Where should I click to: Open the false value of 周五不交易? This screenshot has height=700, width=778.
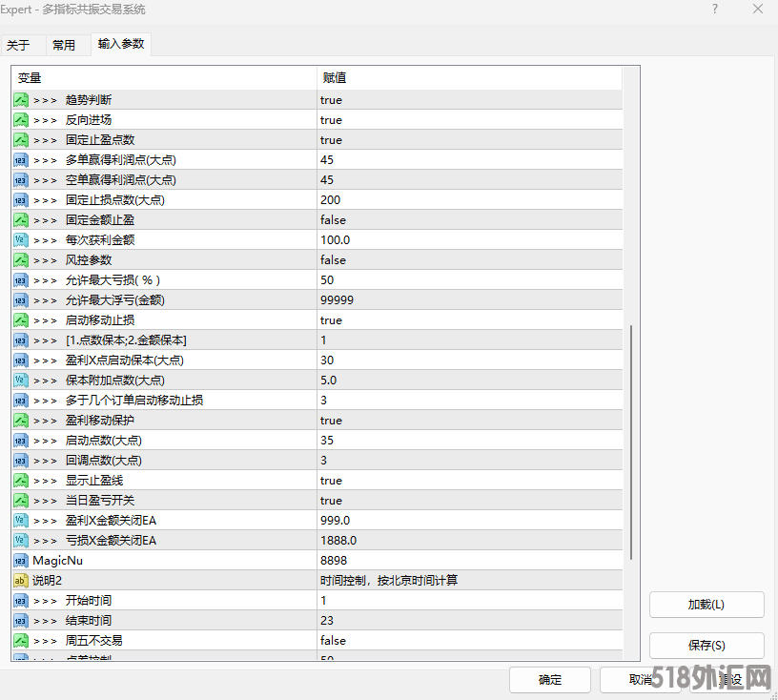pos(469,641)
